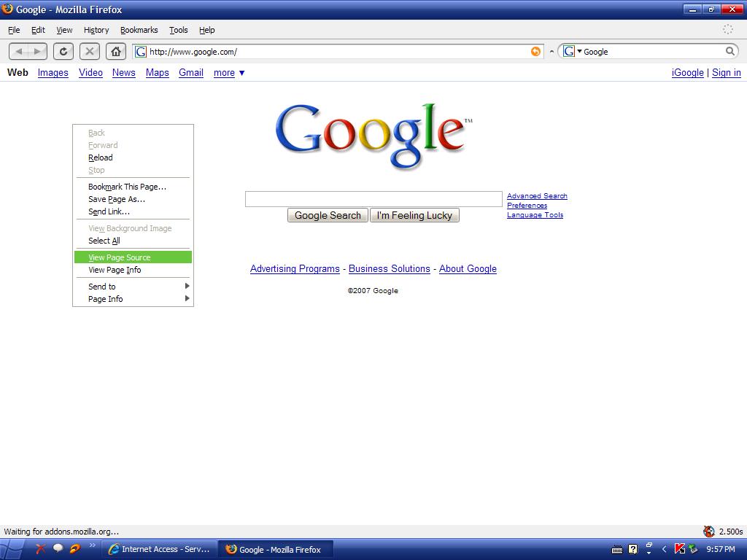Open the Tools menu
This screenshot has width=747, height=560.
179,30
